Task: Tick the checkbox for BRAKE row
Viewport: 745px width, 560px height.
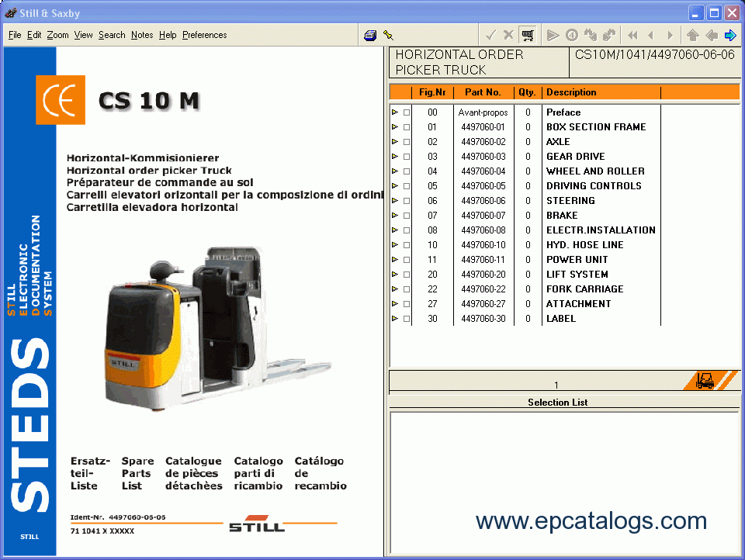Action: click(x=407, y=216)
